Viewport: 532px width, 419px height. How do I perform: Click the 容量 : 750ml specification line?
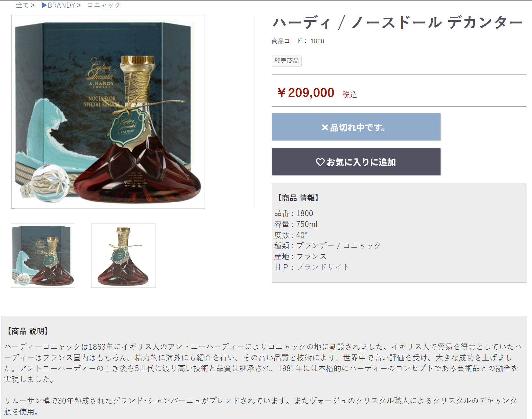(x=296, y=224)
